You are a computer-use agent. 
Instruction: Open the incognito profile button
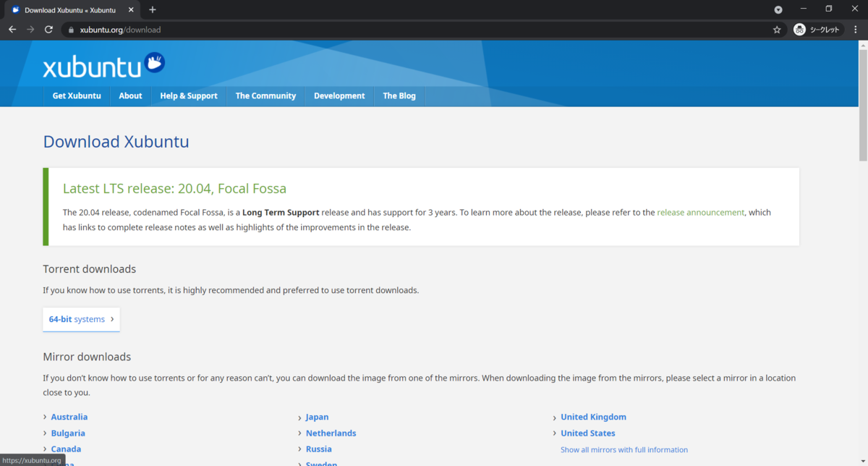click(x=817, y=30)
